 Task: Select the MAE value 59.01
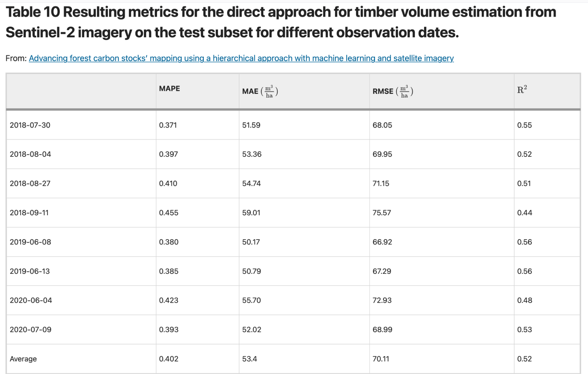(251, 213)
